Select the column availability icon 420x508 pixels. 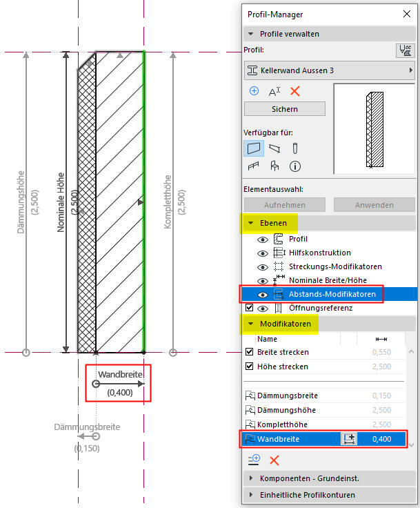[295, 148]
